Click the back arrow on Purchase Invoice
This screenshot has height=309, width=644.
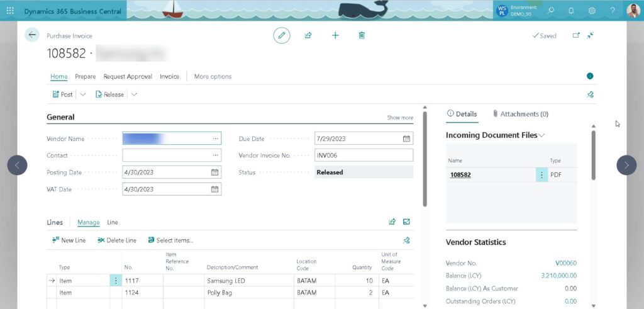click(x=32, y=35)
